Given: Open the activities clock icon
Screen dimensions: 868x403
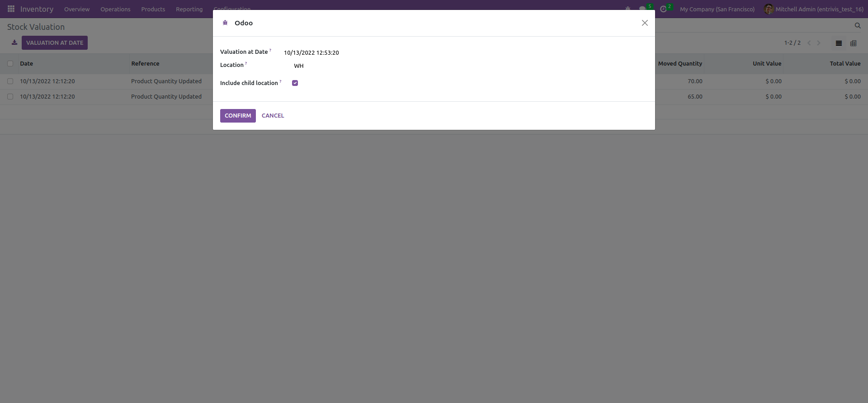Looking at the screenshot, I should 663,9.
